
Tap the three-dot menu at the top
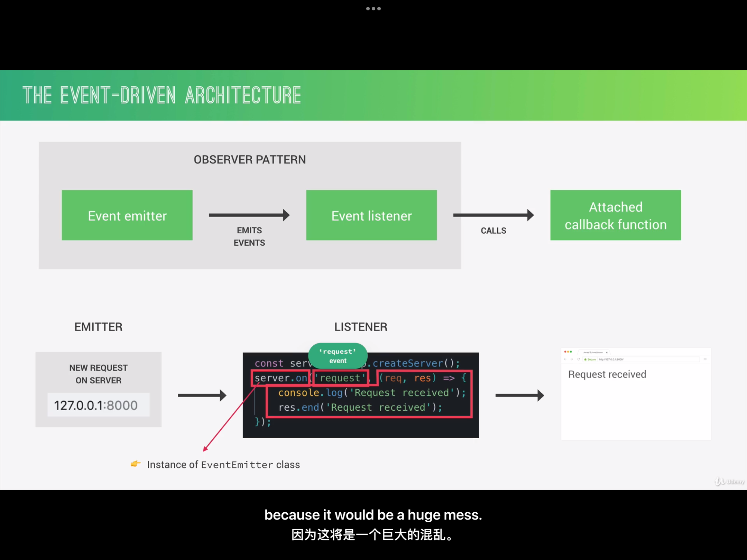pyautogui.click(x=373, y=9)
